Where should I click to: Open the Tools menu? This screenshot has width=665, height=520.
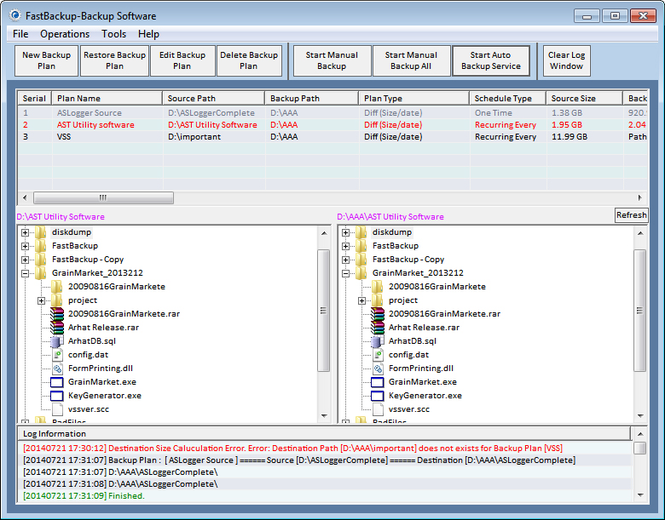pyautogui.click(x=114, y=34)
